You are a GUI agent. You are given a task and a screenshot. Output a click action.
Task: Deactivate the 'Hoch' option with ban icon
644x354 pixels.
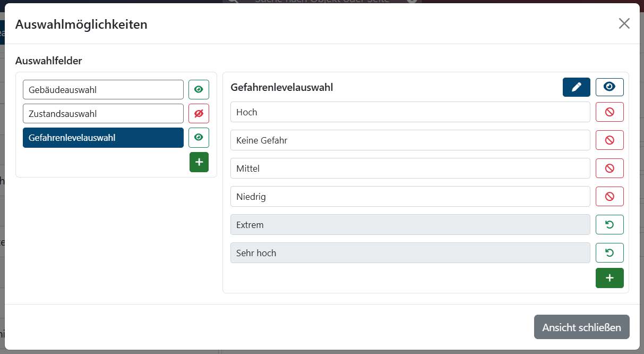point(609,112)
